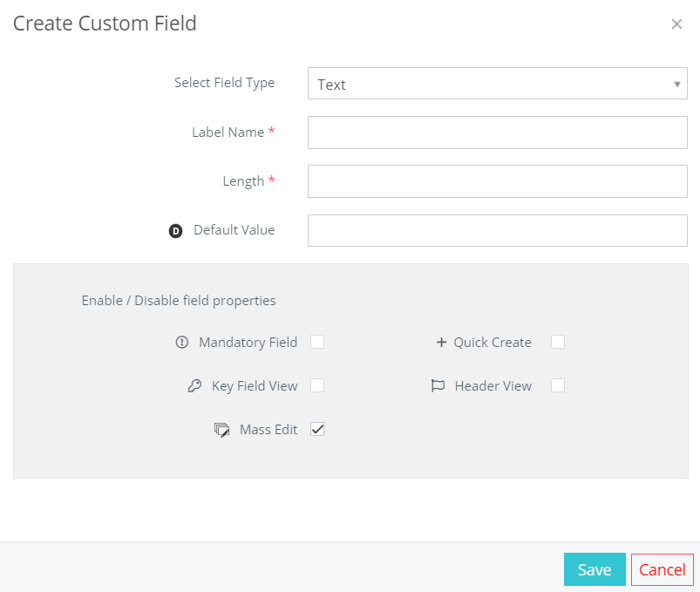Cancel creating the custom field
The image size is (700, 592).
click(x=662, y=569)
